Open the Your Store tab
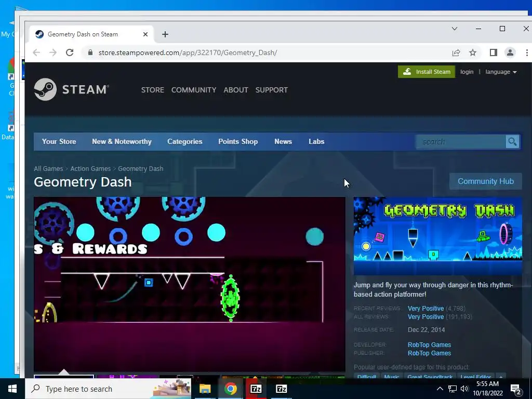This screenshot has height=399, width=532. [59, 141]
